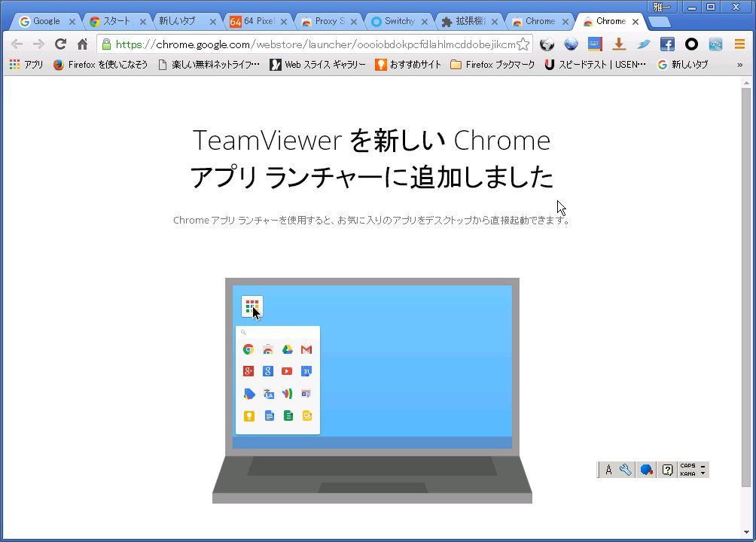Bookmark this page with the star icon
Screen dimensions: 756x542
click(x=523, y=44)
